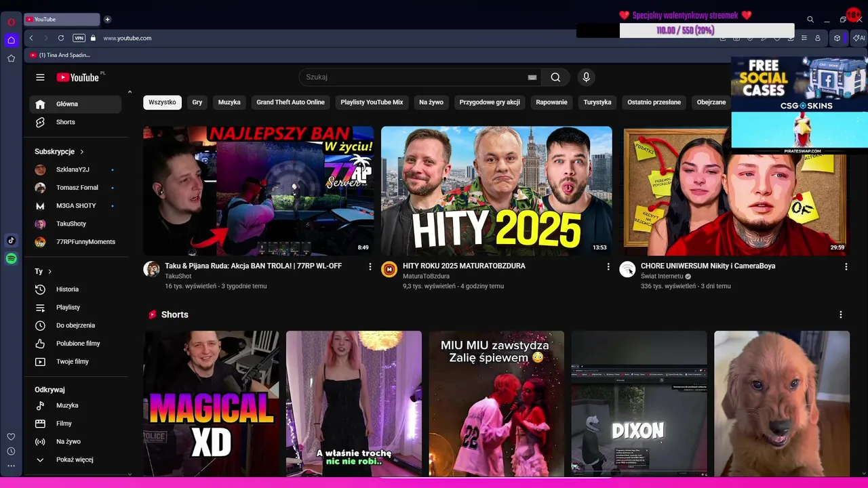Open 77RPFunnyMoments subscription channel
868x488 pixels.
point(75,242)
